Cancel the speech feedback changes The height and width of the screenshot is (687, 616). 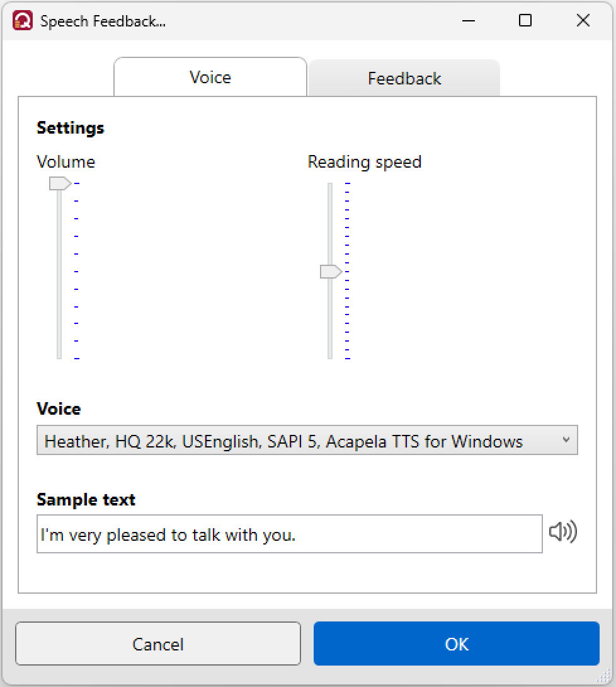158,644
